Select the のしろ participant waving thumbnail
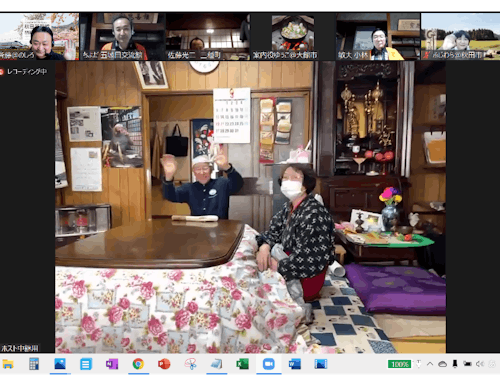500x375 pixels. (39, 37)
